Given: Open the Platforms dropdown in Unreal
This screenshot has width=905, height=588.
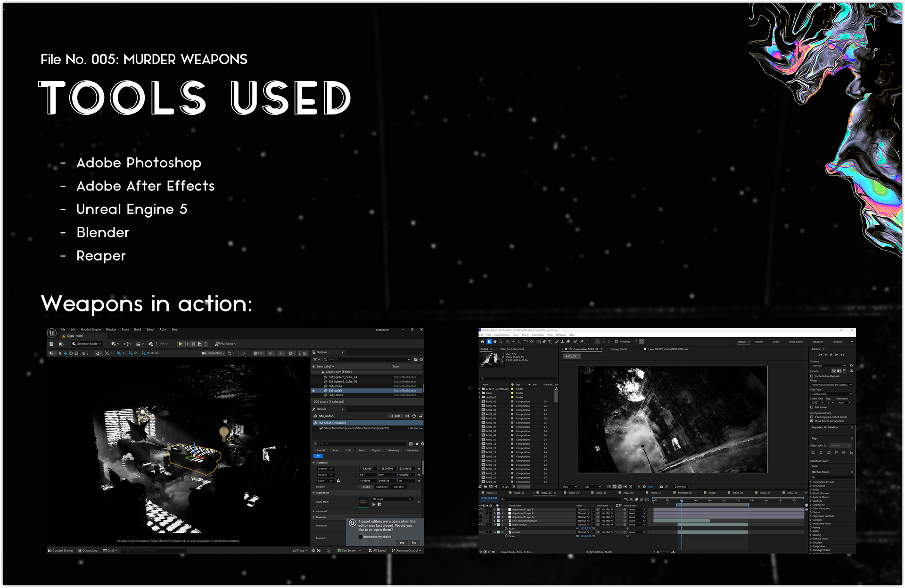Looking at the screenshot, I should coord(226,344).
